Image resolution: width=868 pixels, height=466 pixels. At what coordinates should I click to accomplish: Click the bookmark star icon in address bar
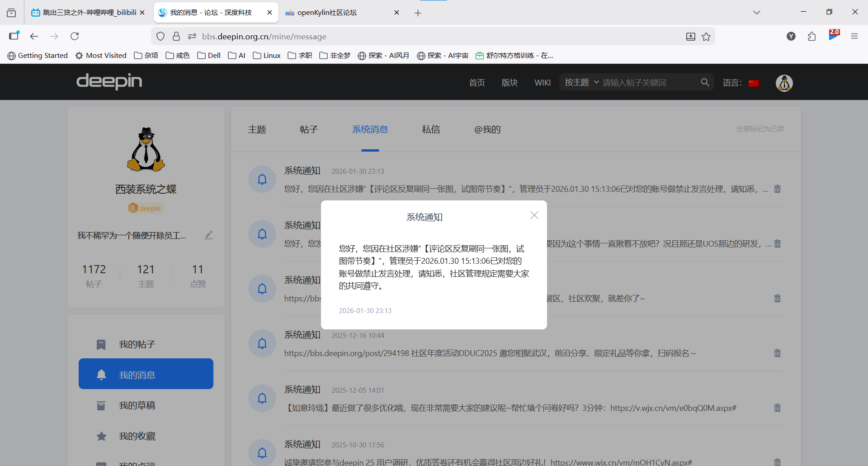[706, 37]
